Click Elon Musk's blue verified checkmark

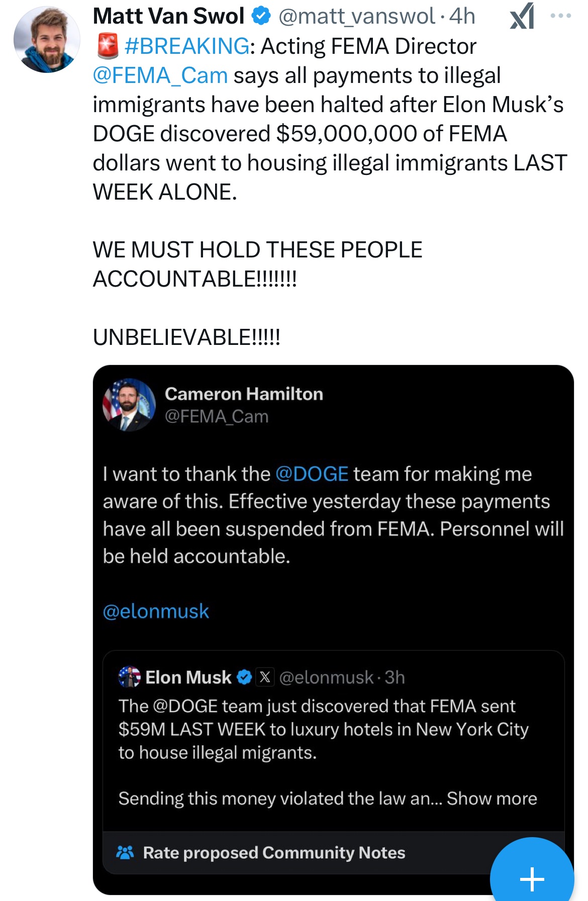tap(244, 677)
